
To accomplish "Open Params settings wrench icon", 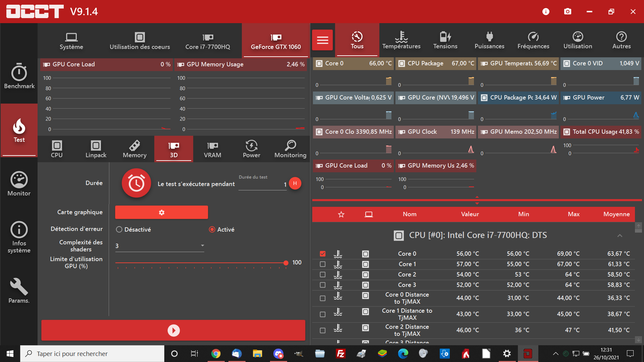I will tap(19, 290).
